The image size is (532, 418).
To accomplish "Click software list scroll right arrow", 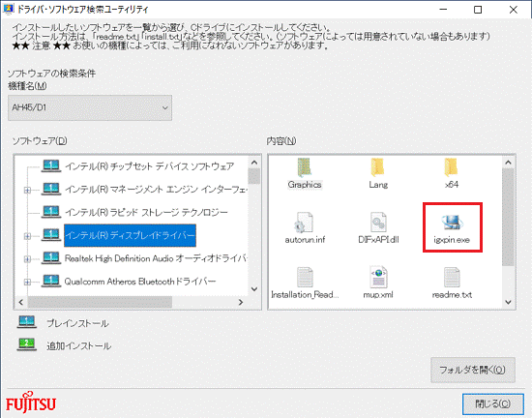I will click(241, 302).
